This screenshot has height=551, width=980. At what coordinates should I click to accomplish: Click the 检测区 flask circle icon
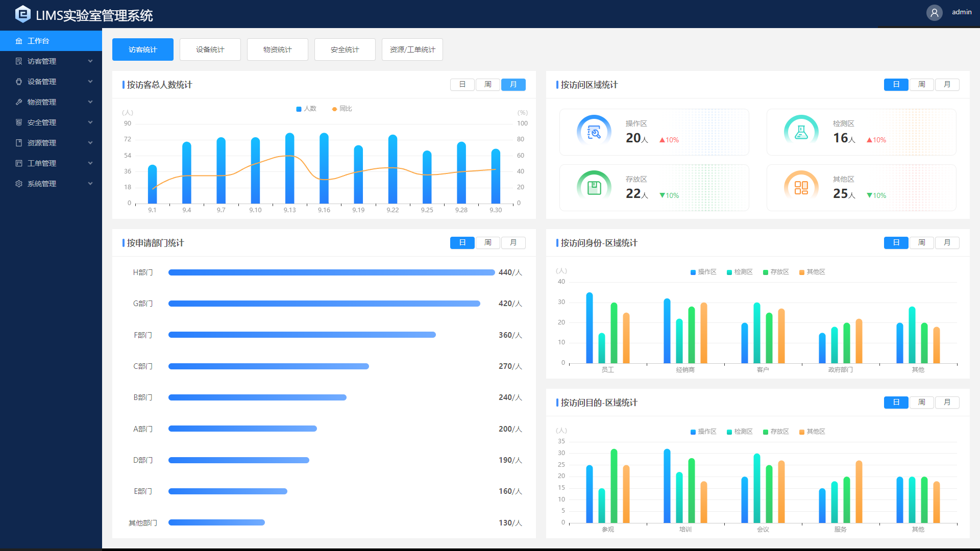[801, 132]
